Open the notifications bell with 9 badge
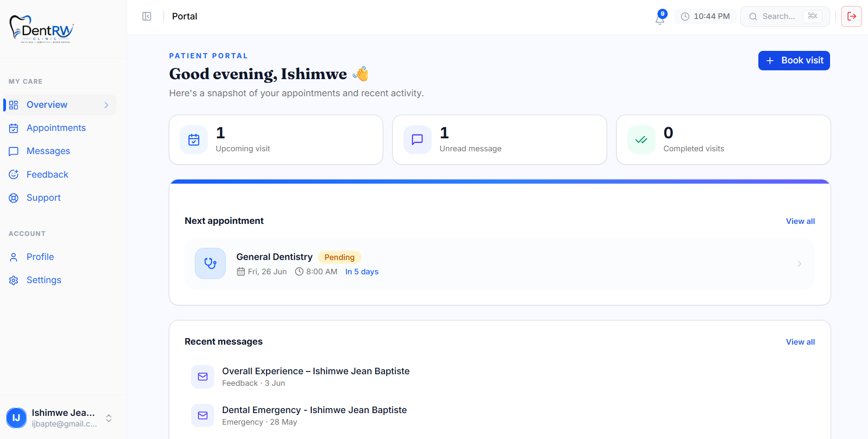The image size is (868, 439). [x=660, y=18]
